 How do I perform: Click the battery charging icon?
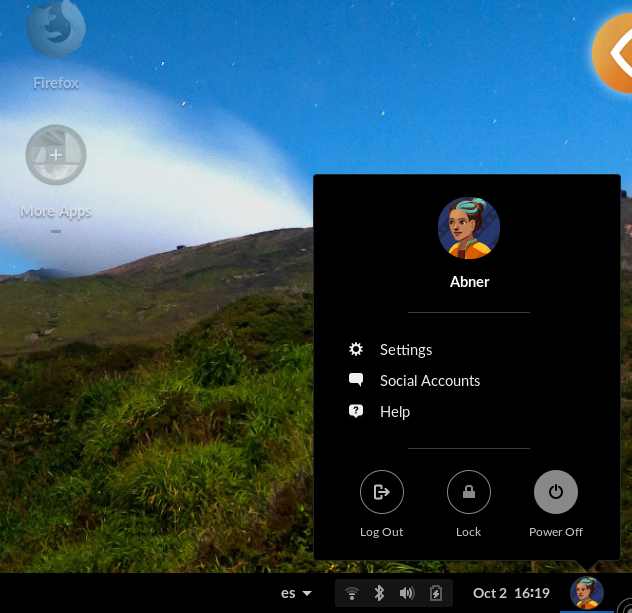[436, 593]
